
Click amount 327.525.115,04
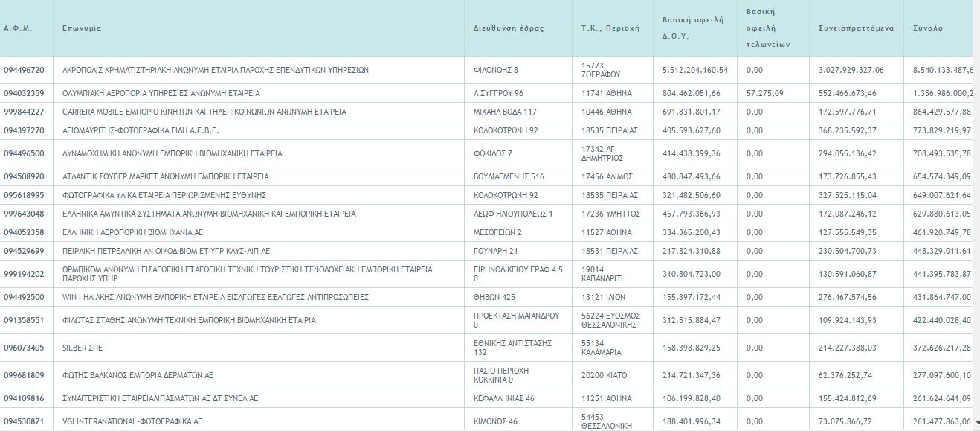coord(848,195)
